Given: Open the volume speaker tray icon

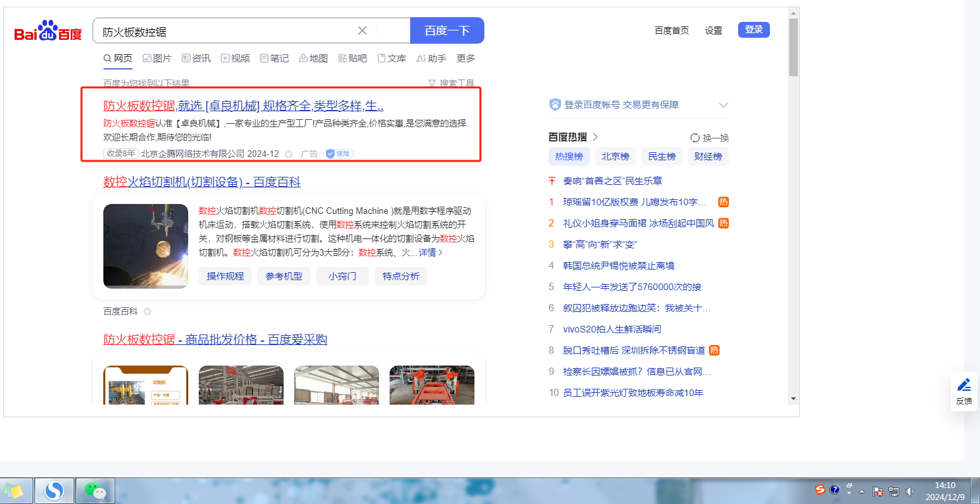Looking at the screenshot, I should (910, 491).
